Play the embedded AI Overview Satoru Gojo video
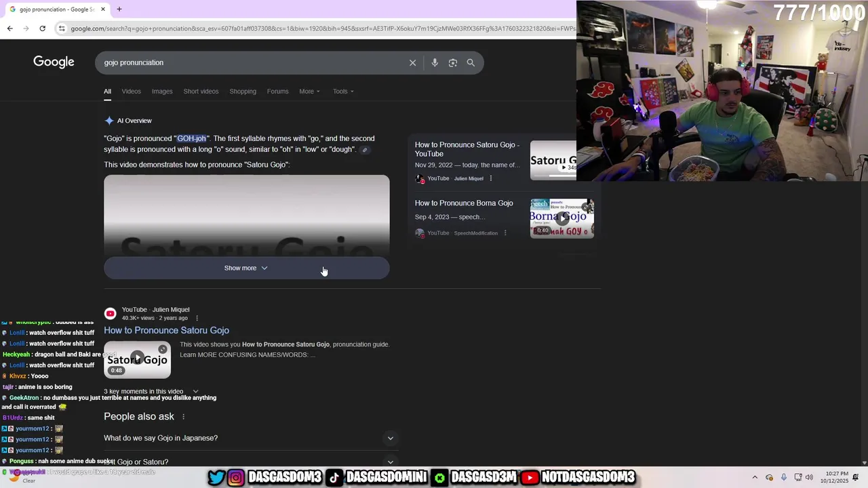Image resolution: width=868 pixels, height=488 pixels. tap(247, 216)
